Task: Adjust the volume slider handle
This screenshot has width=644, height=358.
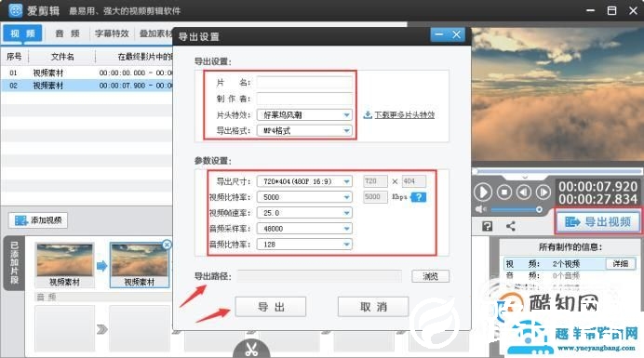Action: pos(539,209)
